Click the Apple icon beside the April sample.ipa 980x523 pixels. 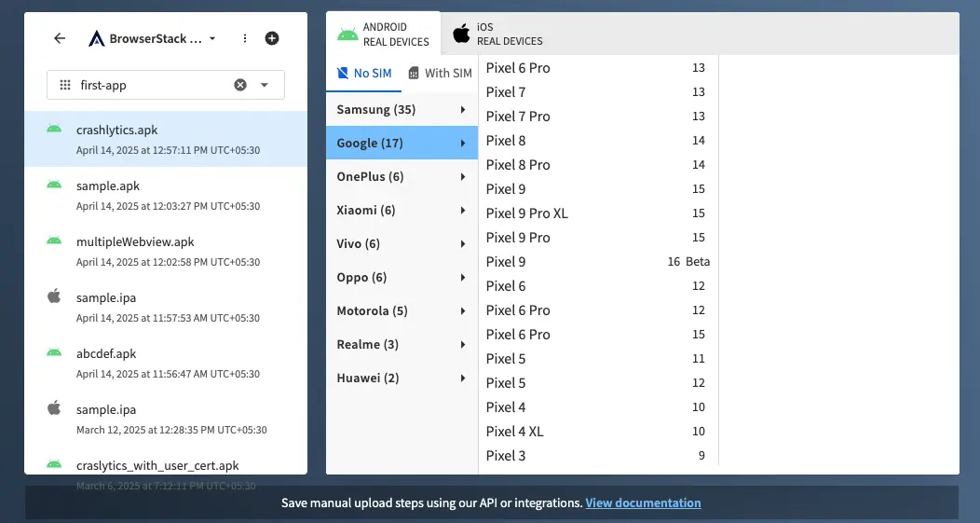click(x=54, y=296)
